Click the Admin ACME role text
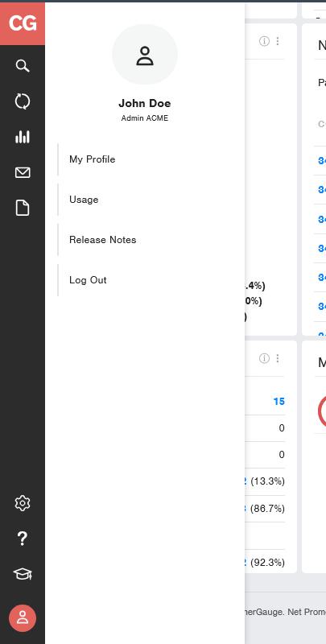The height and width of the screenshot is (644, 326). click(145, 118)
